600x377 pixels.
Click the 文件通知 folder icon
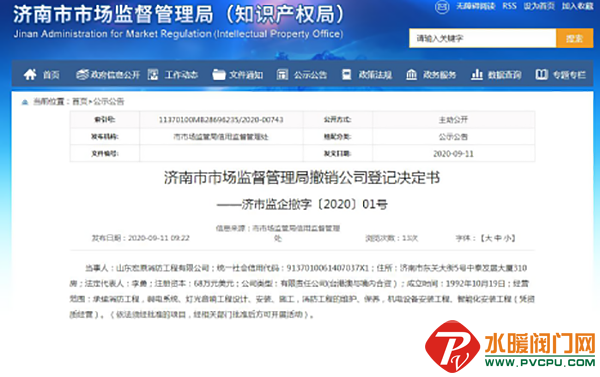coord(219,74)
